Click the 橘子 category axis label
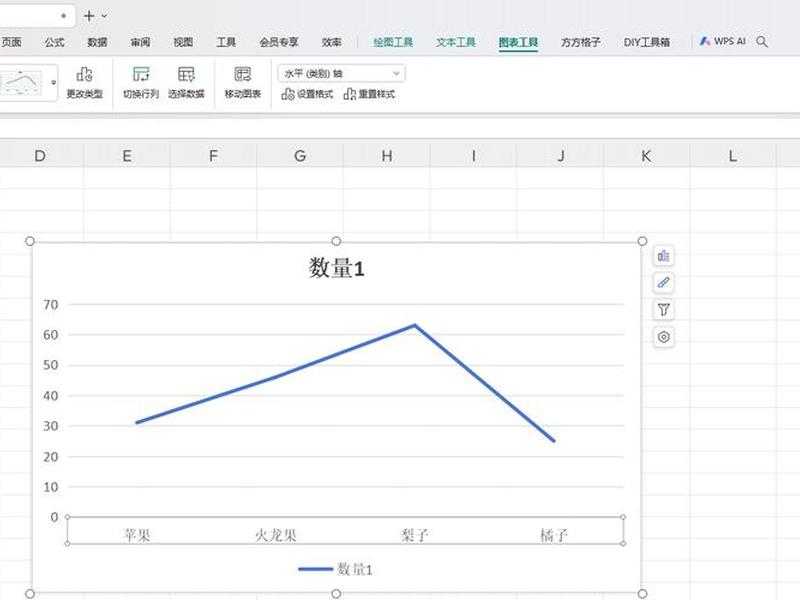 tap(554, 535)
